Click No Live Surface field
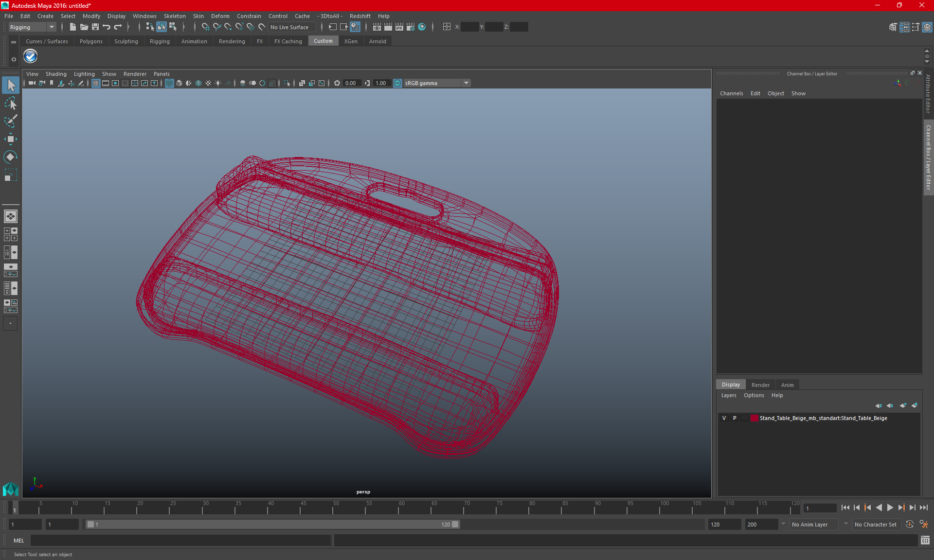The width and height of the screenshot is (934, 560). (x=291, y=27)
